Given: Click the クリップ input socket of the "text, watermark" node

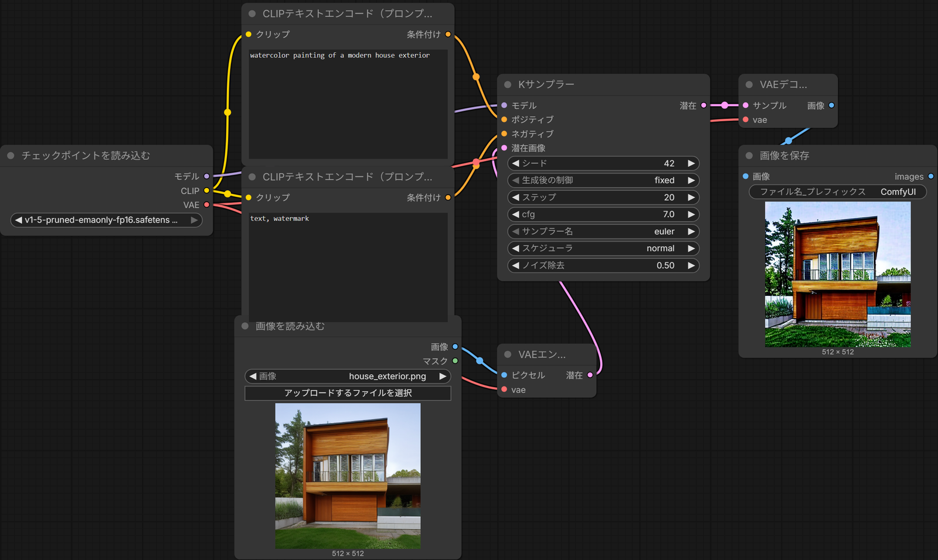Looking at the screenshot, I should (249, 197).
